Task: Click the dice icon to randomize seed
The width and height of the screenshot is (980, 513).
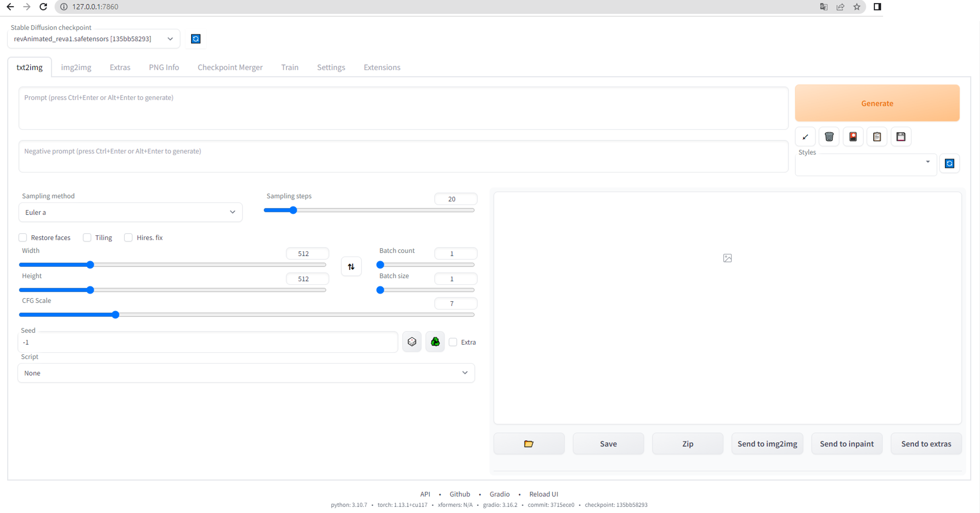Action: pos(412,342)
